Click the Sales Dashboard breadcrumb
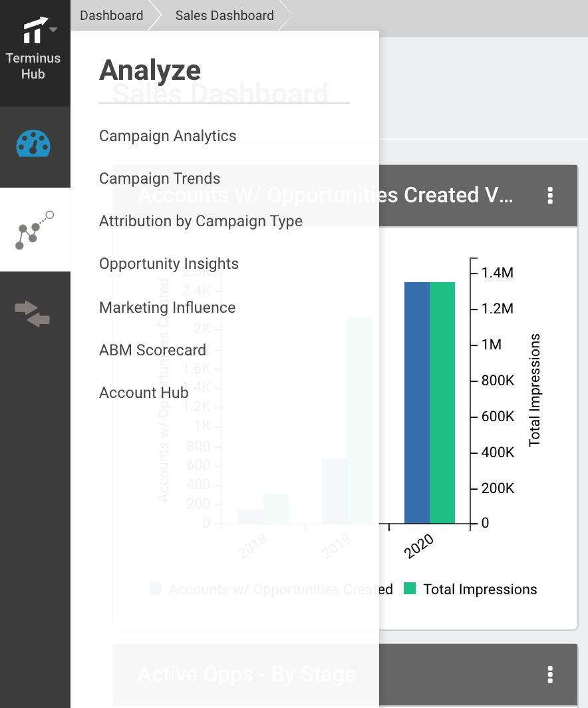588x708 pixels. tap(224, 15)
